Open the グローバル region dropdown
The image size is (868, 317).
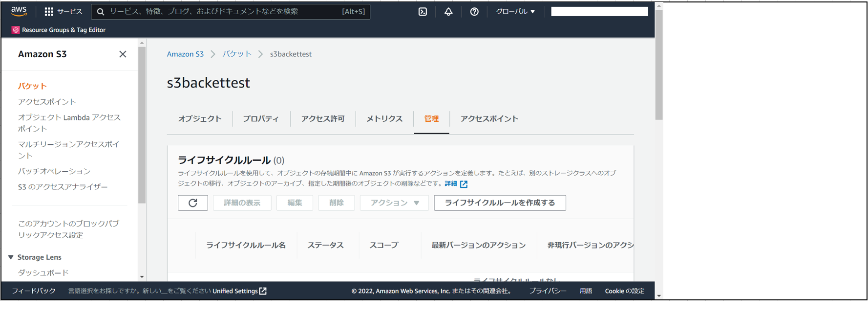(x=515, y=12)
